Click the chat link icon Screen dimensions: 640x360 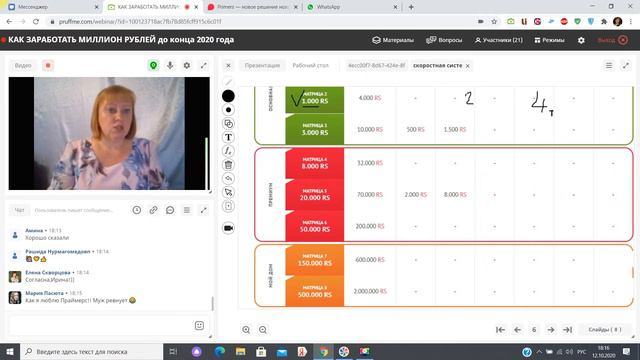(153, 210)
